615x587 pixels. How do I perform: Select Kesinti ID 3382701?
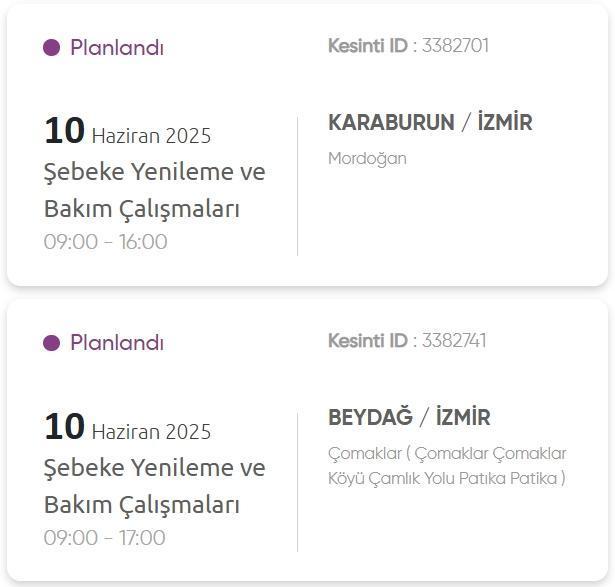click(x=455, y=45)
